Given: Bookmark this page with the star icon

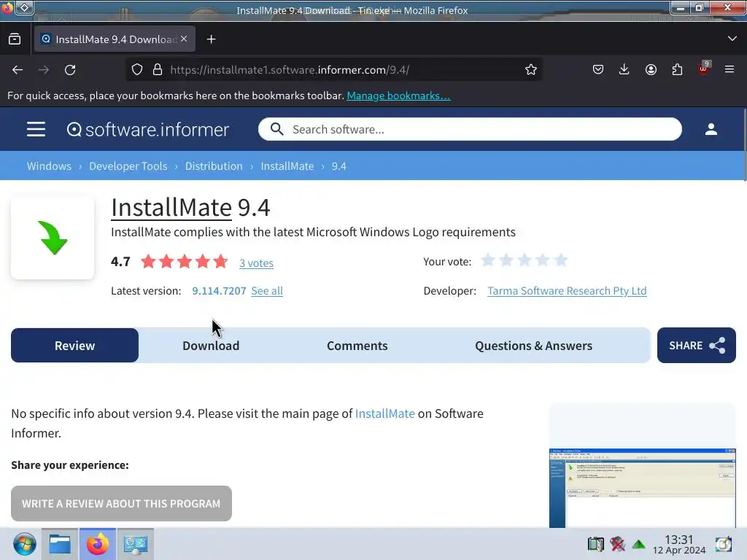Looking at the screenshot, I should point(531,70).
